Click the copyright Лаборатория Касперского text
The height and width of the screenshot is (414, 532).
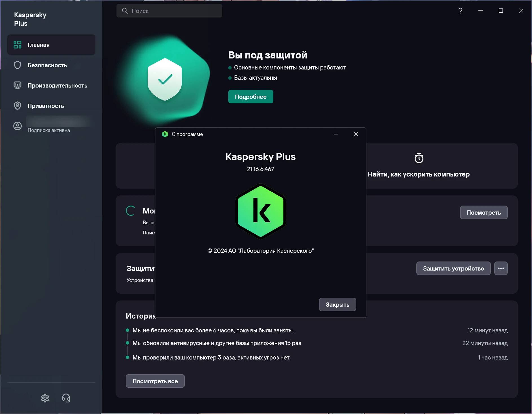(261, 251)
